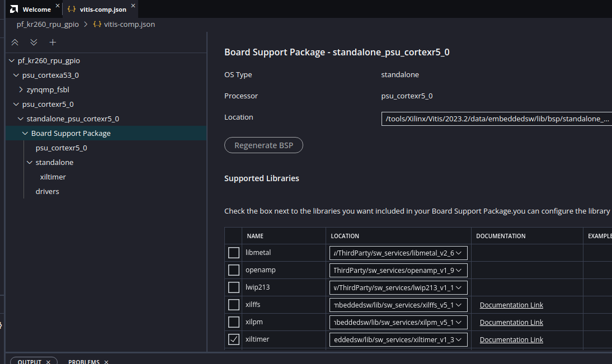Enable the libmetal library checkbox
Image resolution: width=612 pixels, height=364 pixels.
tap(233, 253)
